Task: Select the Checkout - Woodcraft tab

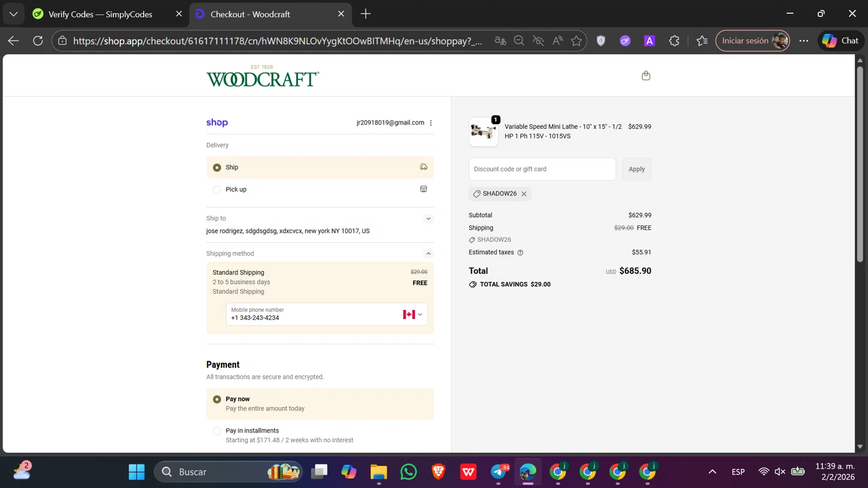Action: (x=251, y=14)
